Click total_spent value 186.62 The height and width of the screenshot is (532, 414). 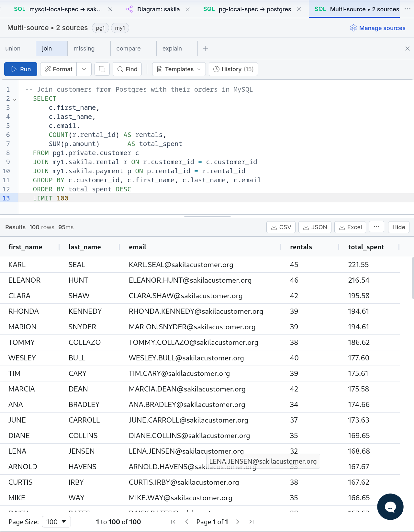click(370, 343)
